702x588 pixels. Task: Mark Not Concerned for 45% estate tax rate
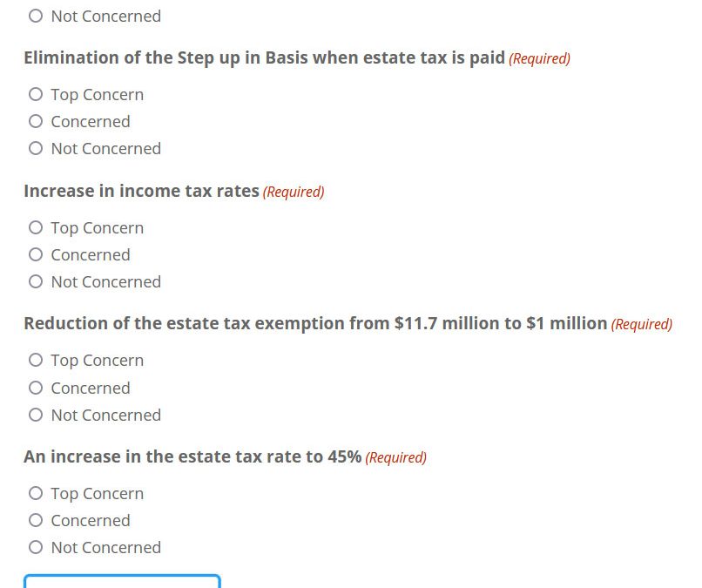[x=36, y=547]
